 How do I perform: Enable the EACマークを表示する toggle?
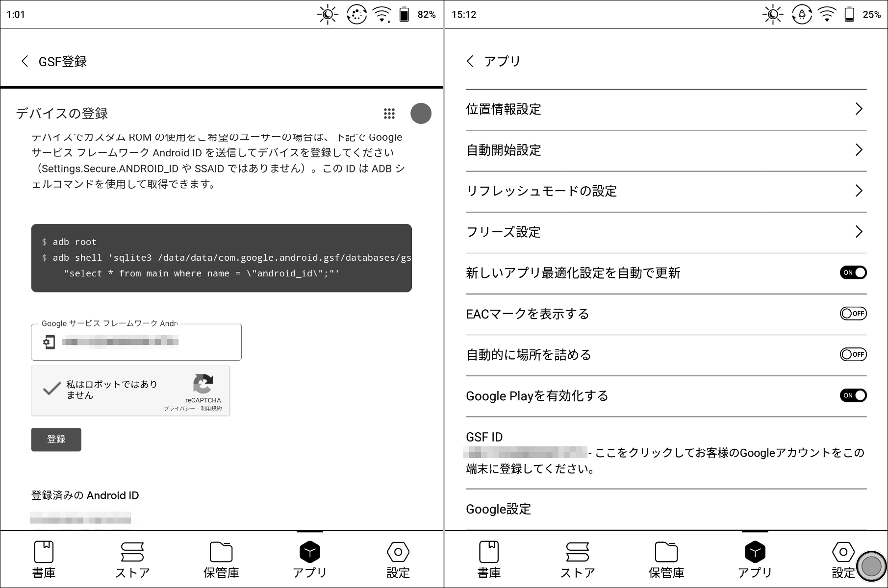pyautogui.click(x=853, y=314)
